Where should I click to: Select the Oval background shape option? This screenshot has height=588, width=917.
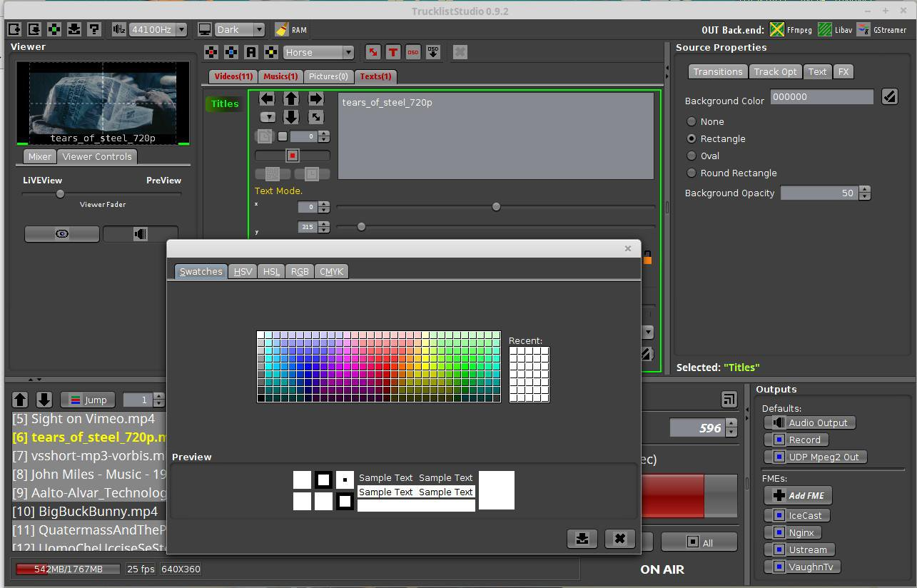click(x=703, y=156)
